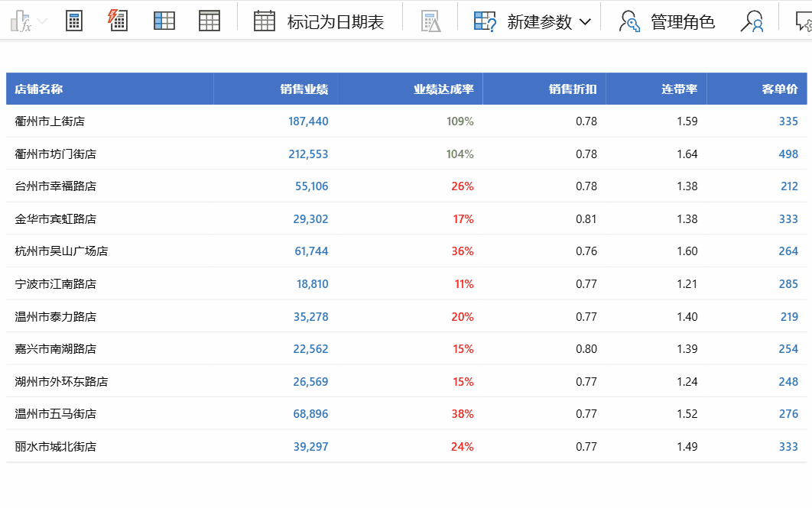Click the 客单价 column header
This screenshot has width=812, height=508.
(780, 89)
